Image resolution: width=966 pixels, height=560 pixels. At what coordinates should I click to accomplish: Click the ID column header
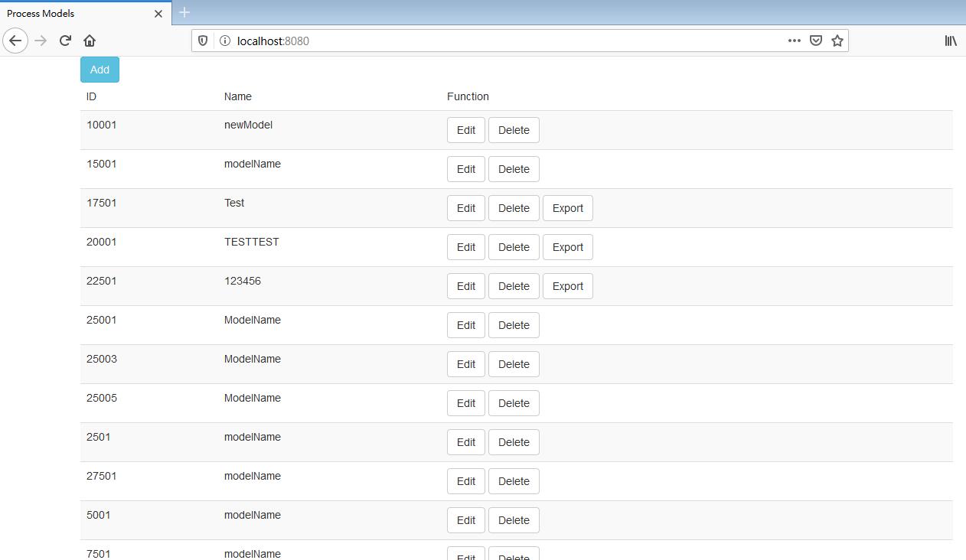[92, 96]
